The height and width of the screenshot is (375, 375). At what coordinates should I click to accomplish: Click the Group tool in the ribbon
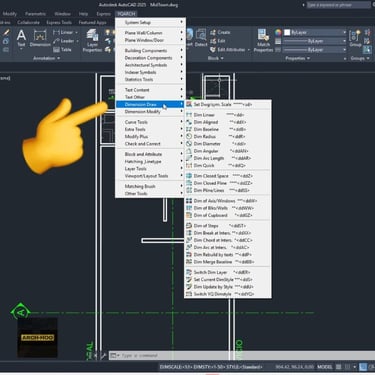tap(355, 38)
